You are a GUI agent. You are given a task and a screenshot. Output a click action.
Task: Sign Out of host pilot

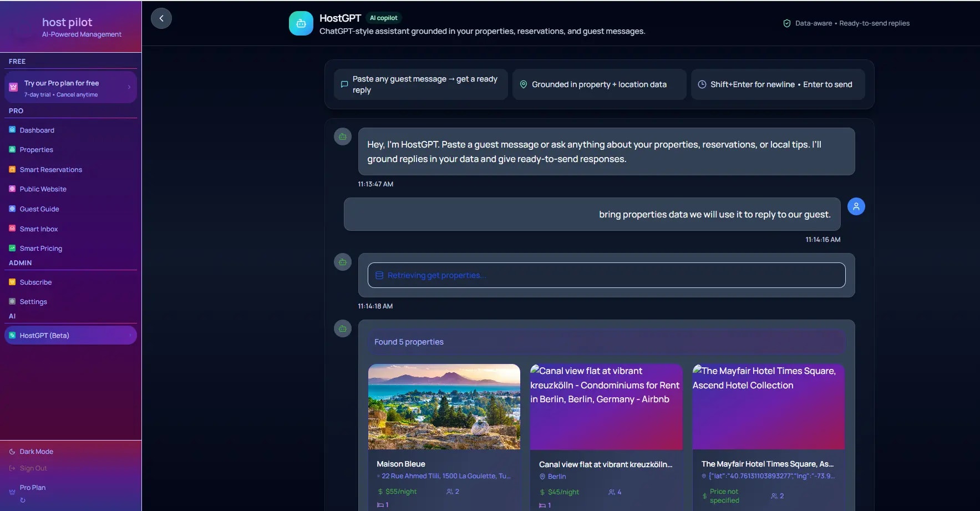[33, 468]
